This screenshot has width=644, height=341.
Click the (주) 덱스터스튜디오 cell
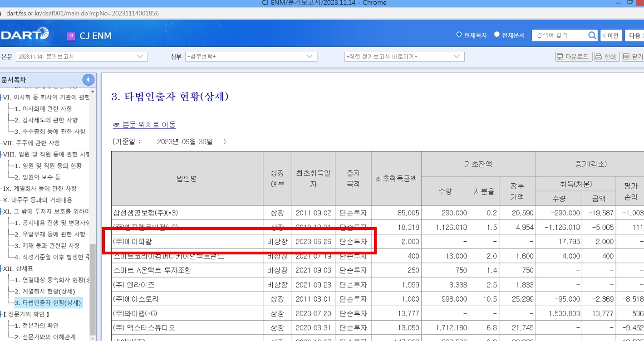coord(187,328)
